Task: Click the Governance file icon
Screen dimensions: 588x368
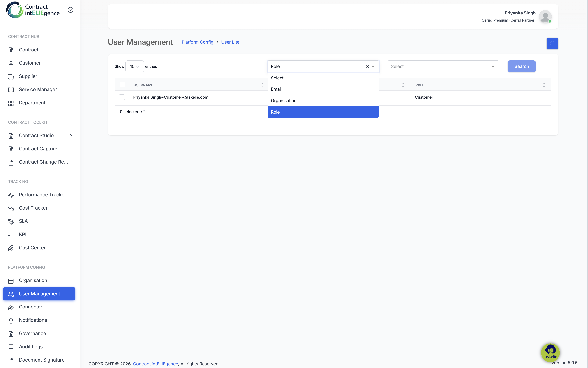Action: [11, 334]
